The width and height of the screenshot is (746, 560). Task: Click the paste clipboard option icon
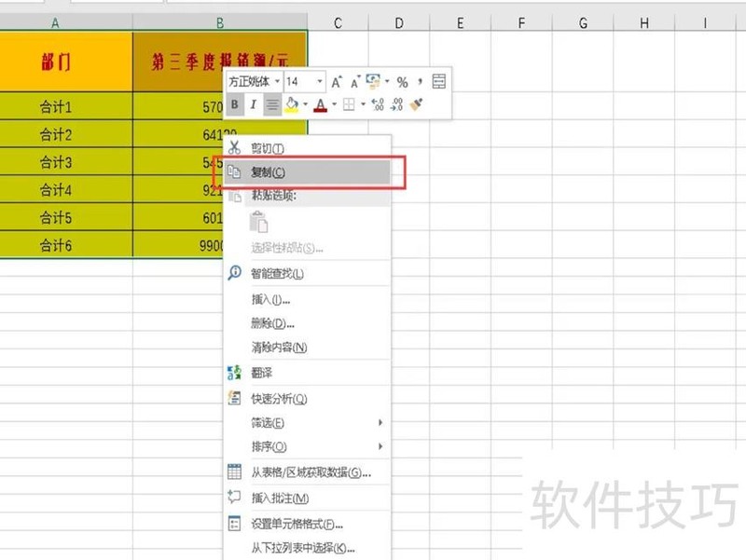[259, 222]
